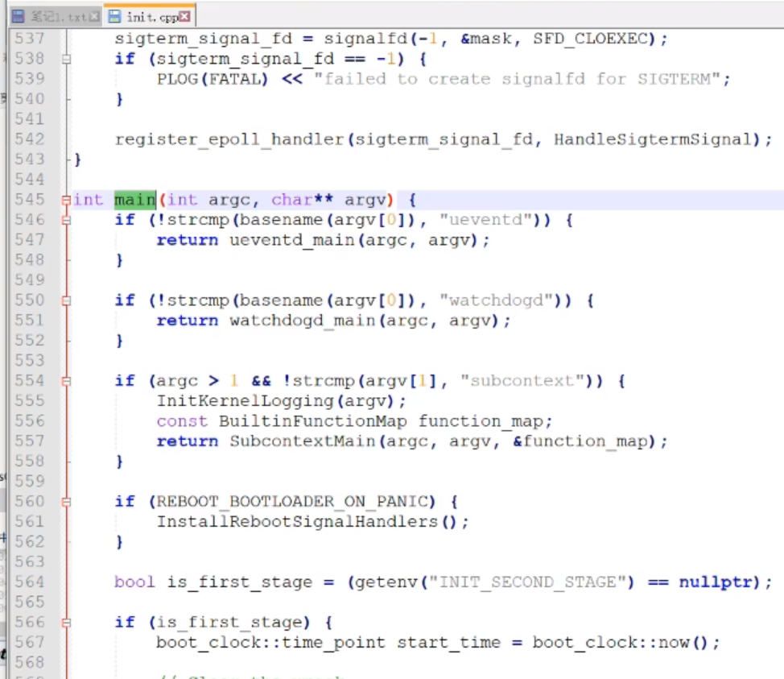Image resolution: width=784 pixels, height=679 pixels.
Task: Collapse the ueventd if block at line 546
Action: click(66, 220)
